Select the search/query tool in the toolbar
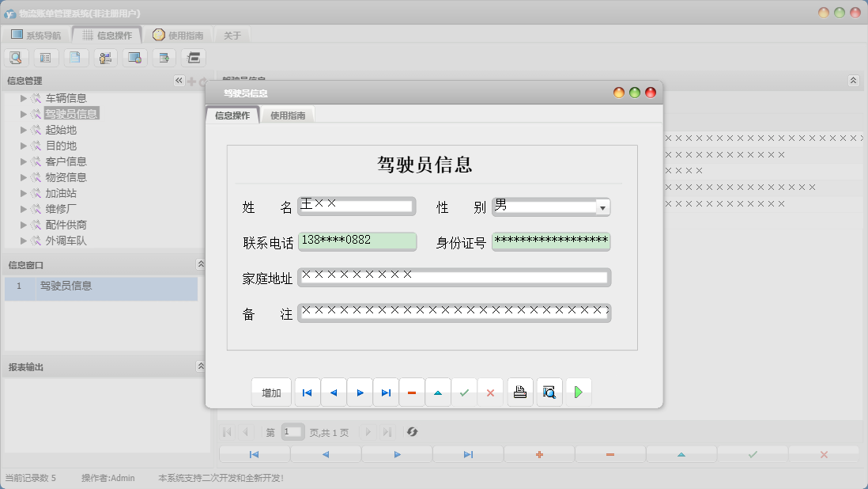 point(16,57)
